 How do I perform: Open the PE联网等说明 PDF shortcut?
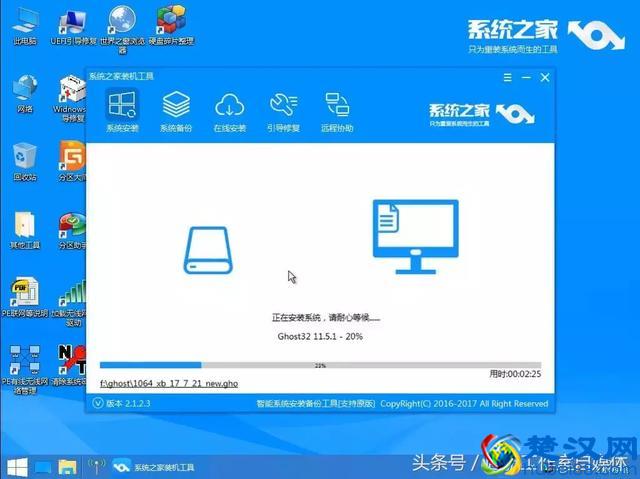coord(25,298)
